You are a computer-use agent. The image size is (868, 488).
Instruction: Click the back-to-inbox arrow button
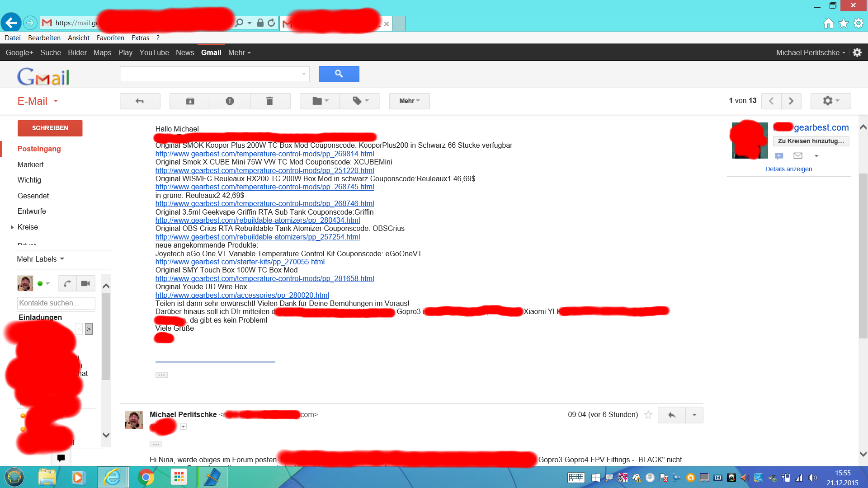coord(140,101)
